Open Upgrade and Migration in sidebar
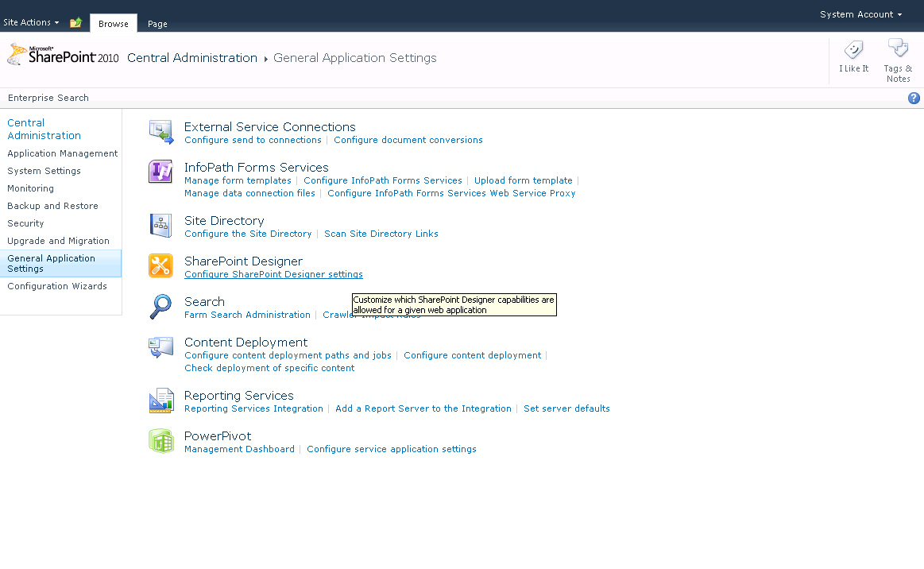The image size is (924, 569). coord(58,241)
